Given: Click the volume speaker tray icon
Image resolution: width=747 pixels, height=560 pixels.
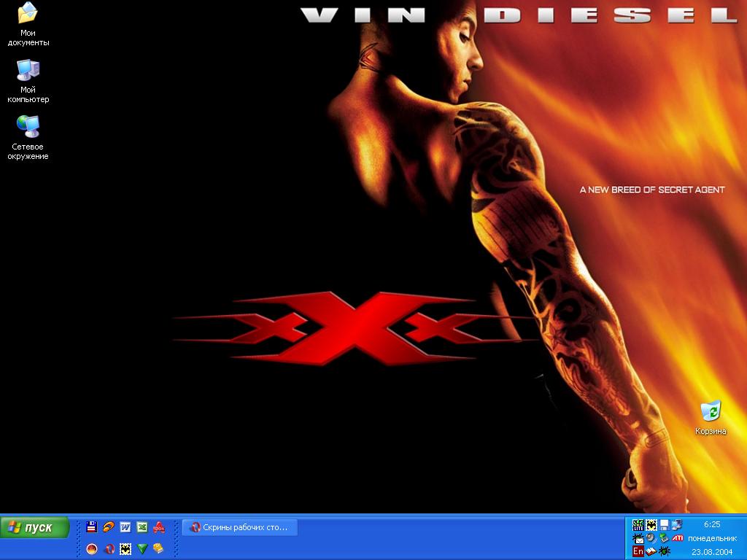Looking at the screenshot, I should pos(651,538).
